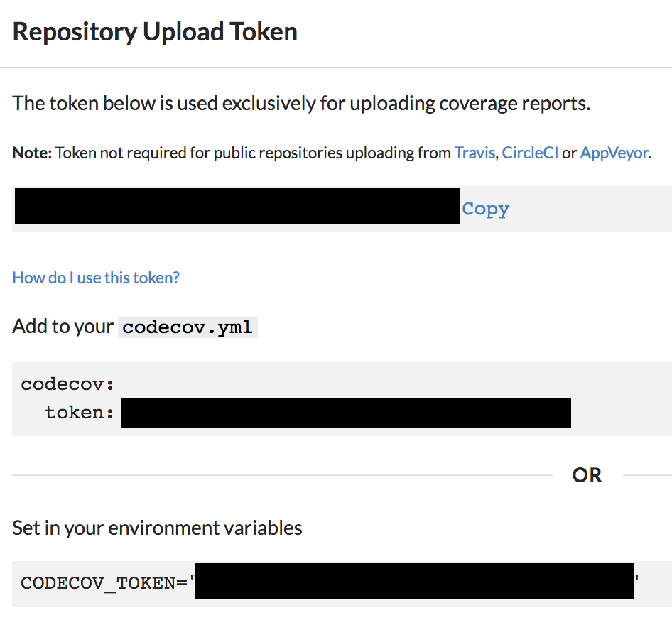
Task: Open the Travis link
Action: [x=475, y=153]
